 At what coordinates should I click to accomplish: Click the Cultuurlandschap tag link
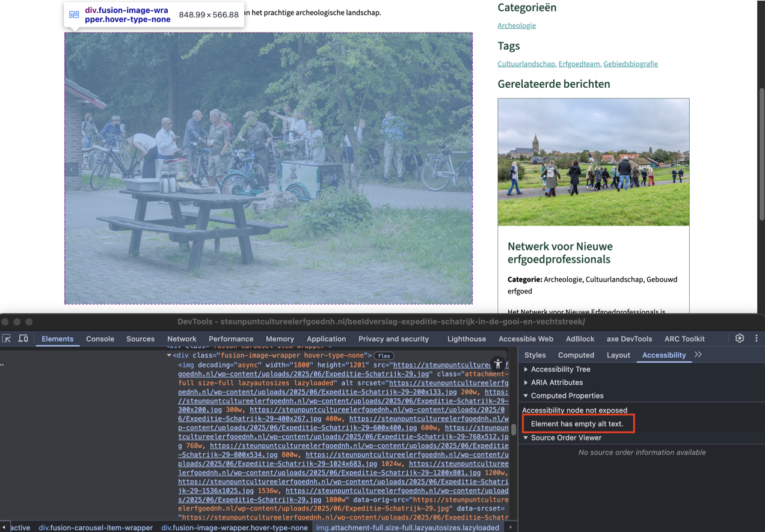tap(526, 64)
